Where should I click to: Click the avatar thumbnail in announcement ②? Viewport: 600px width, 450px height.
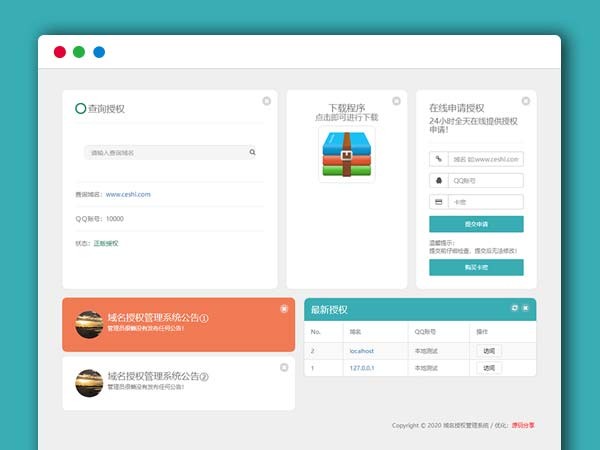[x=89, y=382]
